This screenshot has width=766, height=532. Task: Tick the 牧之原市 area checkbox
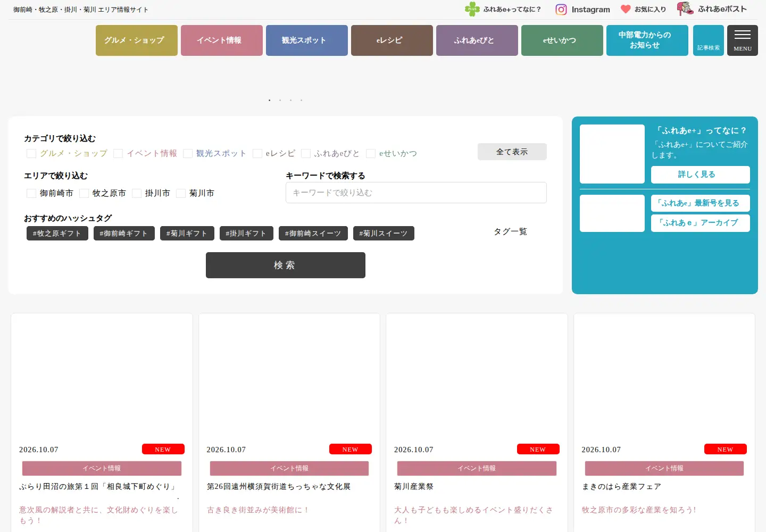click(x=84, y=194)
